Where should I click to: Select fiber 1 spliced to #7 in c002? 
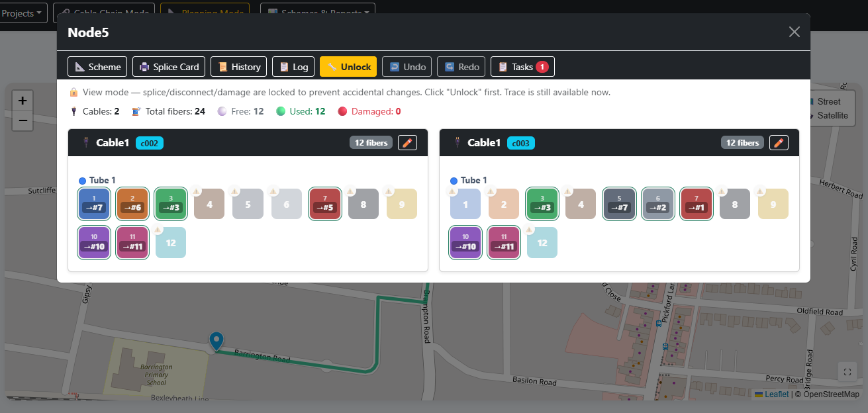pos(94,204)
